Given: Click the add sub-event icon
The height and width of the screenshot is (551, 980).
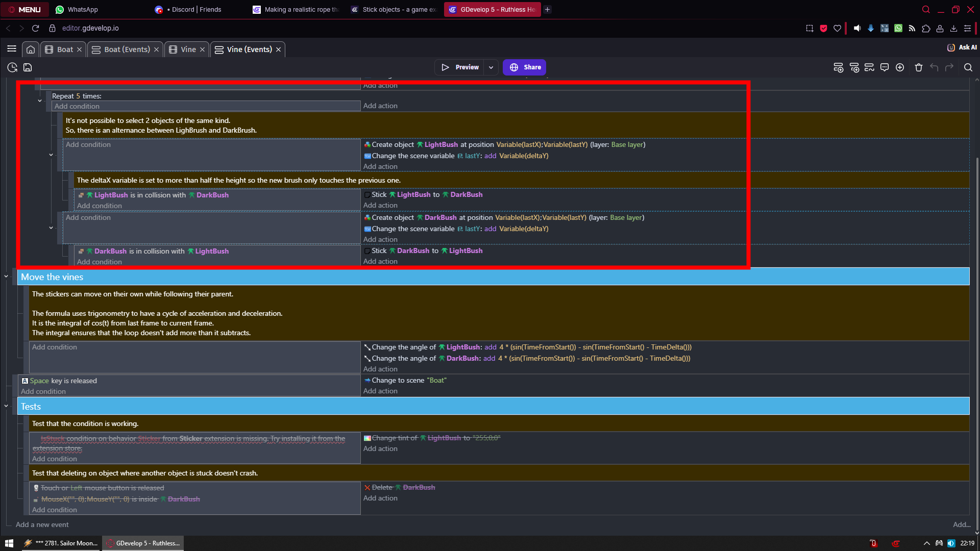Looking at the screenshot, I should (854, 67).
